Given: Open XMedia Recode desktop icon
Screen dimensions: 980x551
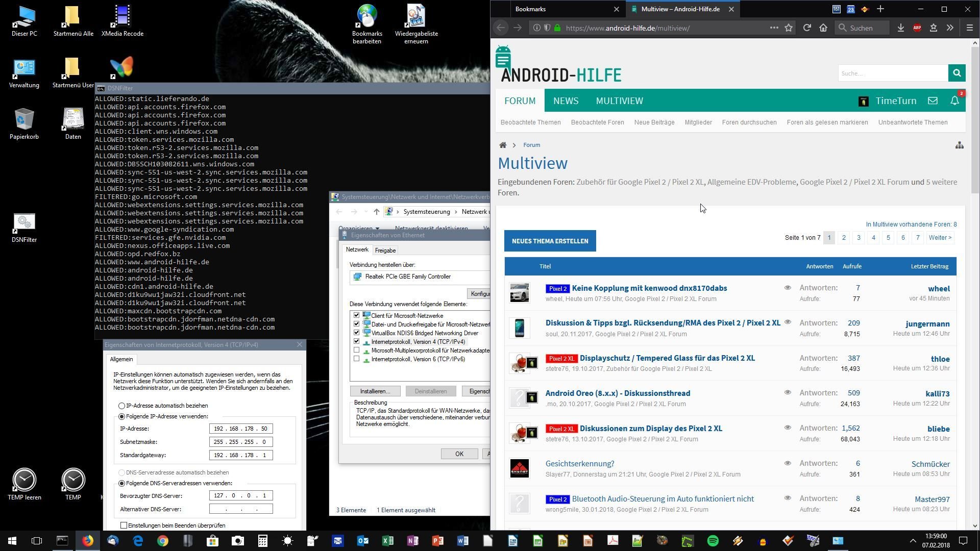Looking at the screenshot, I should point(122,21).
